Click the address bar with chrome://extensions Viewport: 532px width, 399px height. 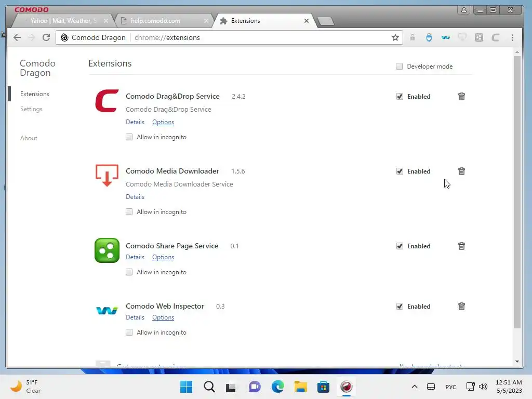[229, 37]
